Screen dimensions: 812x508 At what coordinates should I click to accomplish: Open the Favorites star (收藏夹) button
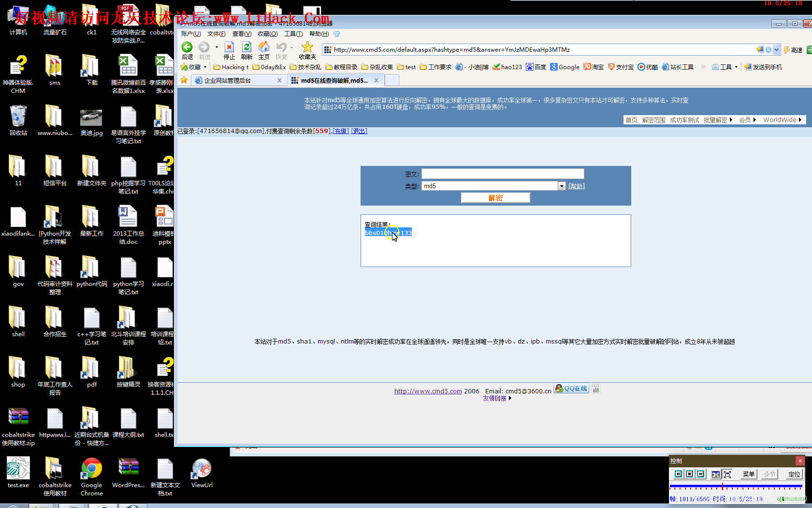click(x=307, y=50)
